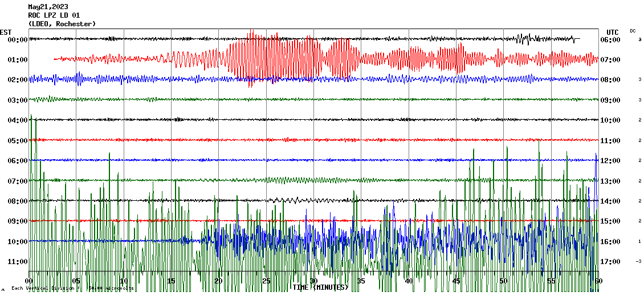Select the ROC LPZ LD 01 station title
The image size is (644, 296).
tap(54, 15)
